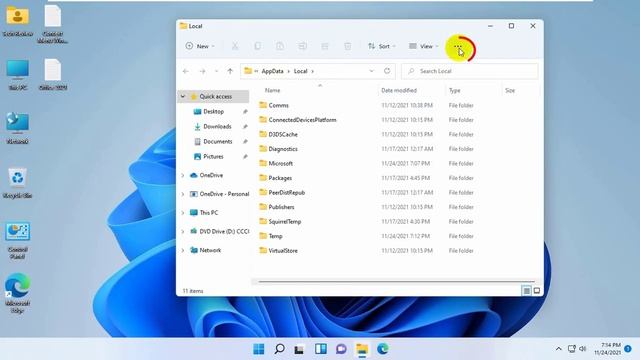Viewport: 640px width, 360px height.
Task: Select the Network desktop icon
Action: (18, 128)
